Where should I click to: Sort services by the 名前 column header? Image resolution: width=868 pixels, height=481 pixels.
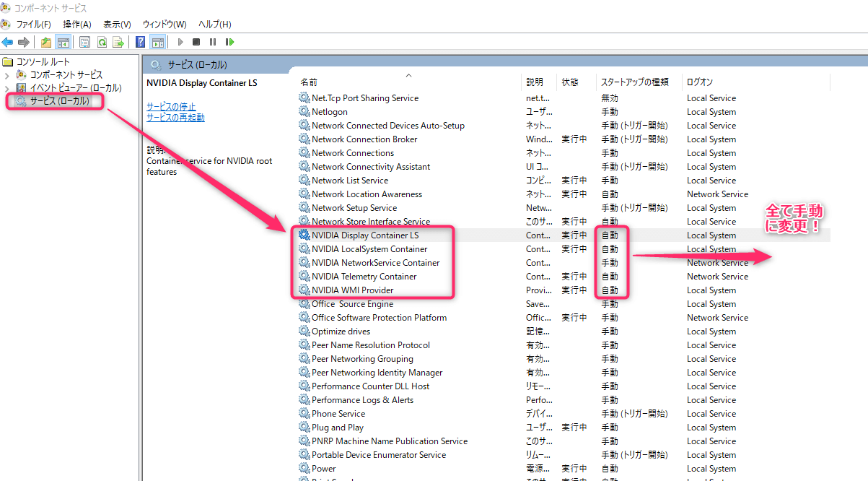point(309,82)
